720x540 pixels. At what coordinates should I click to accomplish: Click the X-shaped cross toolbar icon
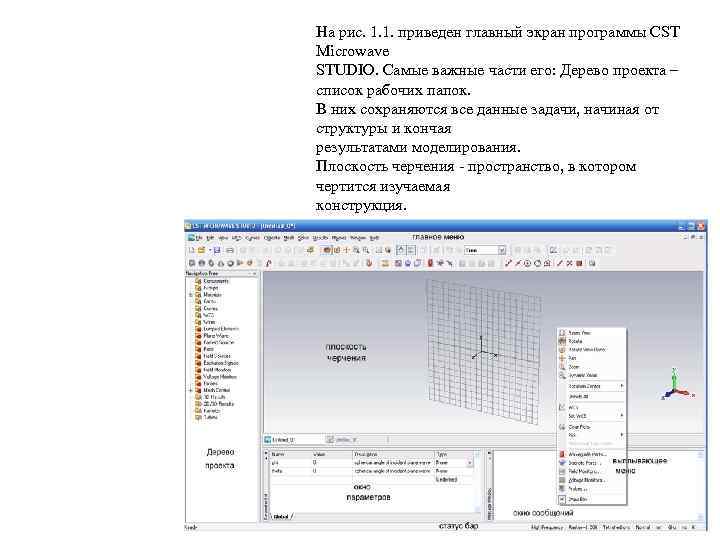569,263
